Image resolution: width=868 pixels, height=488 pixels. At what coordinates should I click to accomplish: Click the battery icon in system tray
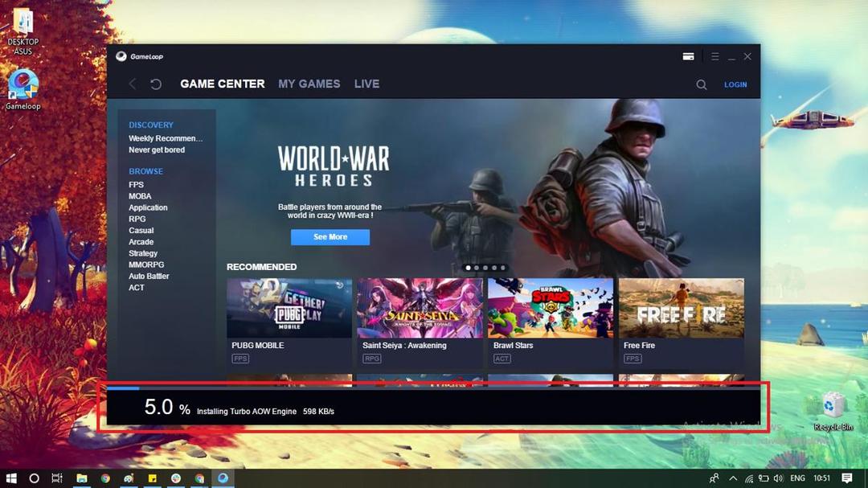click(764, 478)
